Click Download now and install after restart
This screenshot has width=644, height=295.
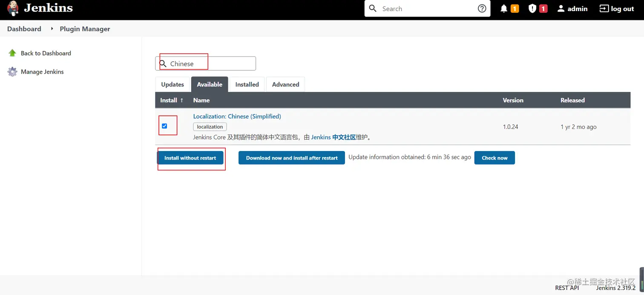point(292,158)
